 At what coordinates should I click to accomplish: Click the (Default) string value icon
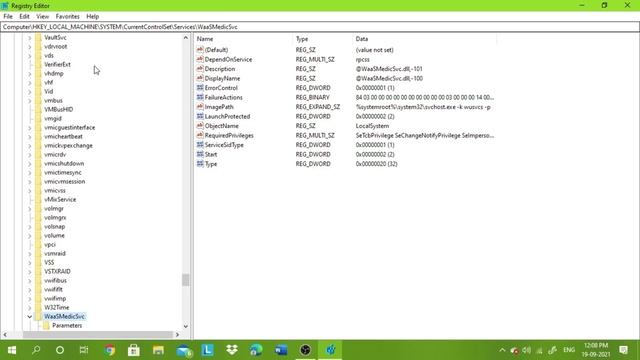coord(200,50)
